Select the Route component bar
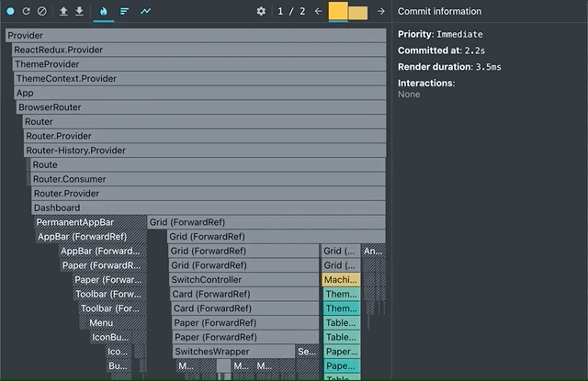588x381 pixels. coord(208,165)
